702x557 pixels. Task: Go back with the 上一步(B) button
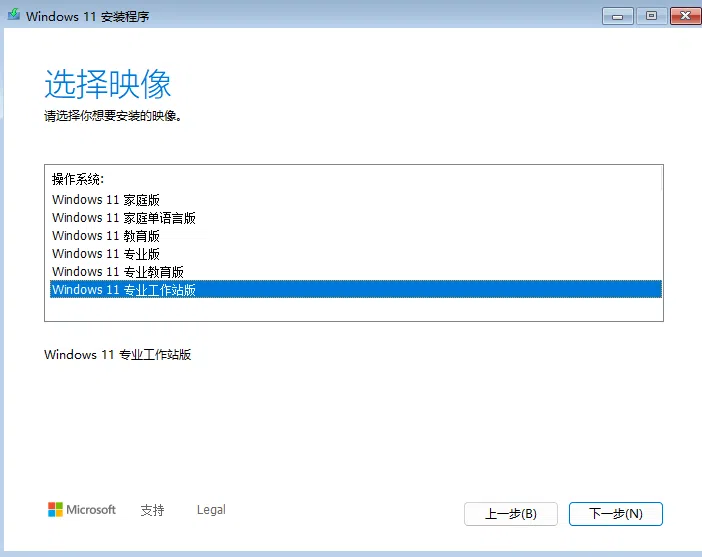point(511,514)
